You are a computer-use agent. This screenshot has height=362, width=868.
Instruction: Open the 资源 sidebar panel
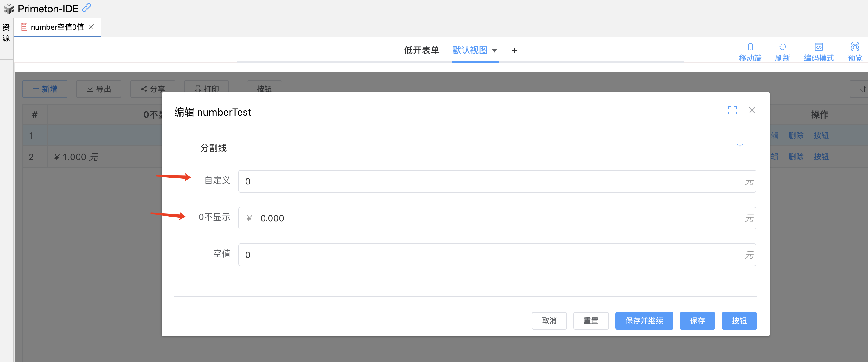point(6,32)
